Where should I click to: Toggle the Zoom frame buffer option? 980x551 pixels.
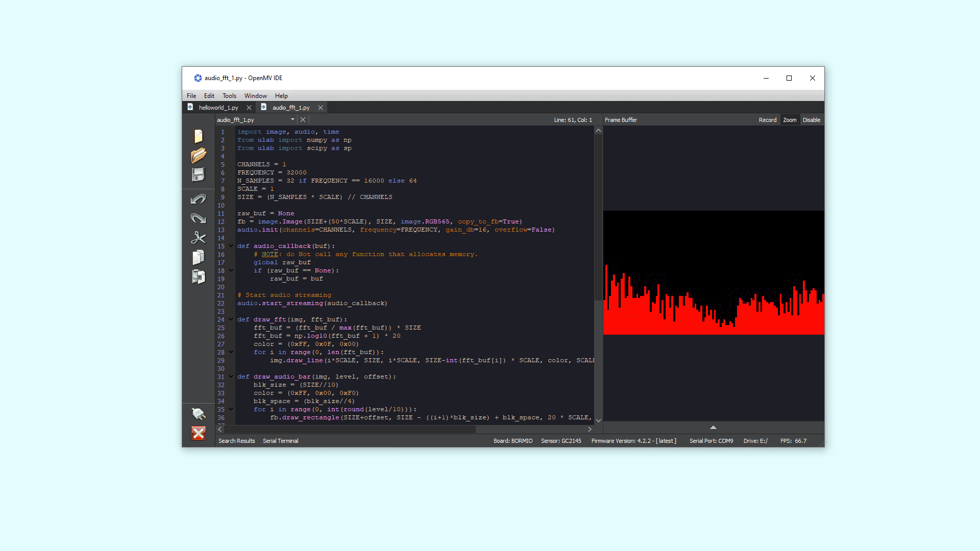[790, 120]
